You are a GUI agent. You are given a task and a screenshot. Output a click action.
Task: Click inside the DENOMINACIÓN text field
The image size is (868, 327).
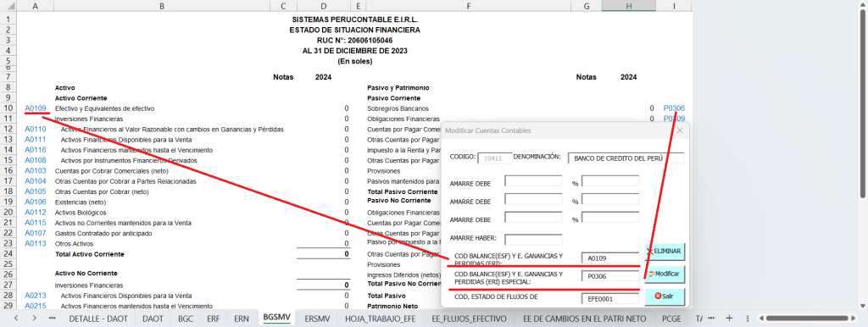point(626,158)
